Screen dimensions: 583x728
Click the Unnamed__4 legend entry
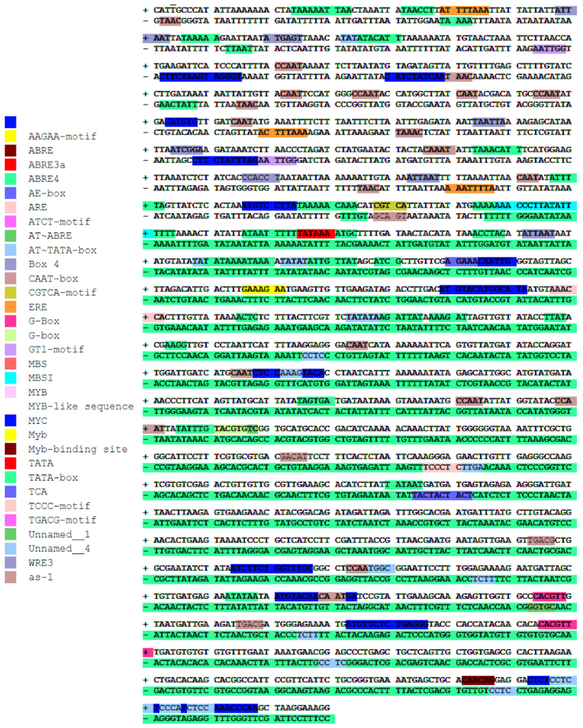(59, 548)
